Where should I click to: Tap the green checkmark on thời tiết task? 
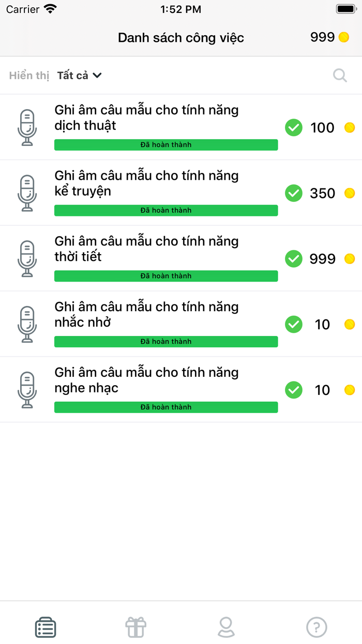tap(293, 258)
